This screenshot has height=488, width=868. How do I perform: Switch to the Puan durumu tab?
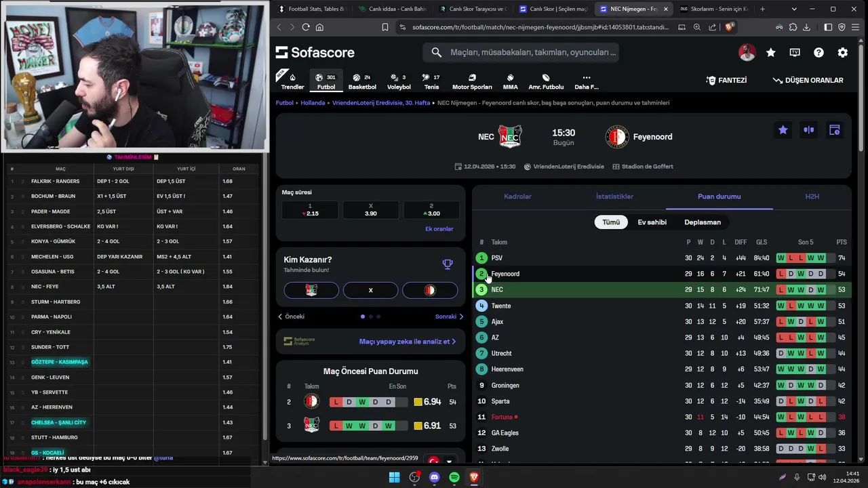(719, 197)
